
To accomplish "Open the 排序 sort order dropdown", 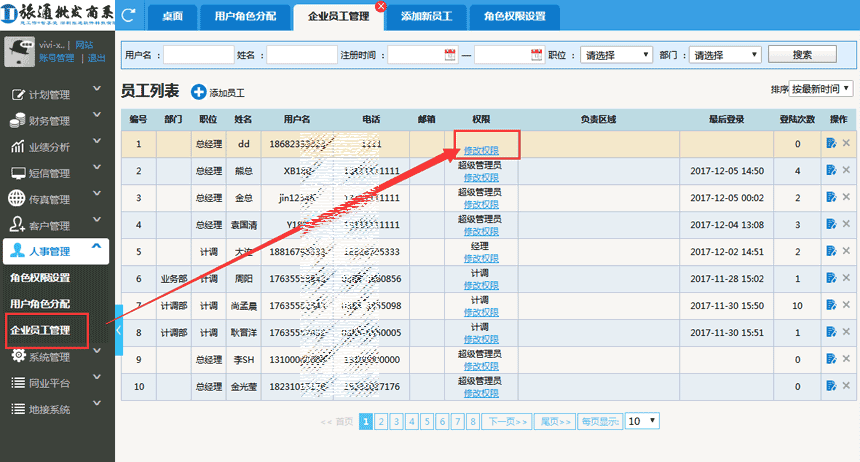I will pyautogui.click(x=821, y=89).
